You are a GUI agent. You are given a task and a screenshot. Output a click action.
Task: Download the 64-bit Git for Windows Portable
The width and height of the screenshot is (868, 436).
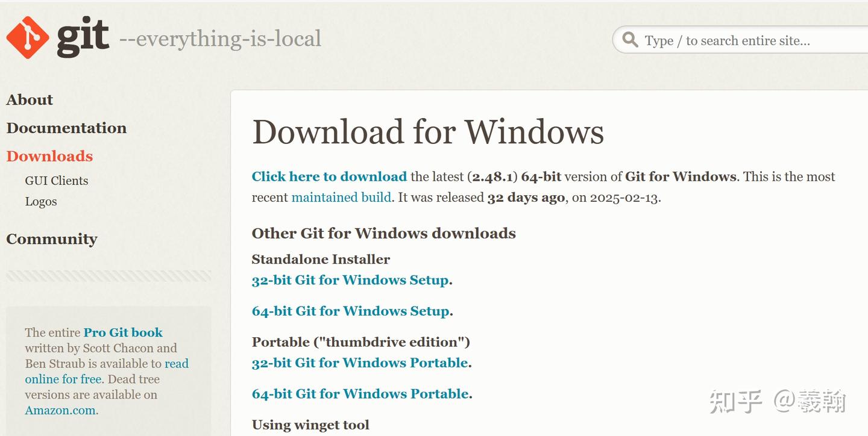(359, 393)
